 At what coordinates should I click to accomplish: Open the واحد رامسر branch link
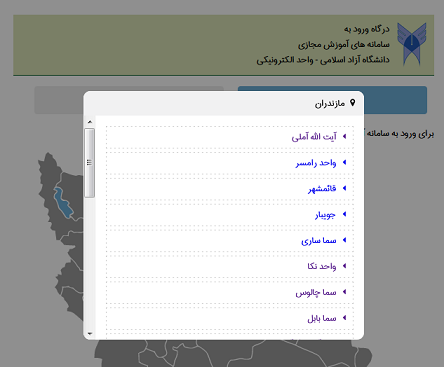316,163
